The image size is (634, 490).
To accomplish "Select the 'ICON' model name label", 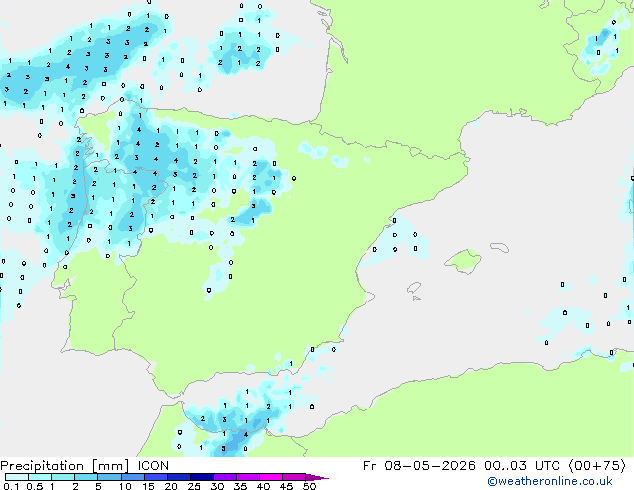I will 153,466.
